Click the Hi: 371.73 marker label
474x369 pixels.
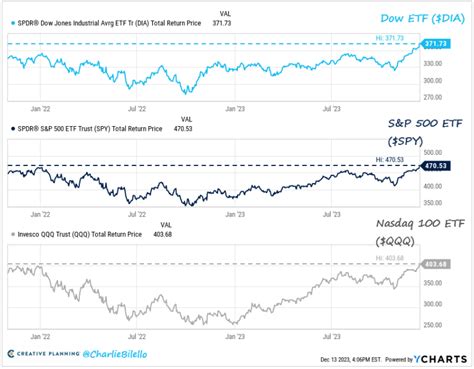click(390, 38)
